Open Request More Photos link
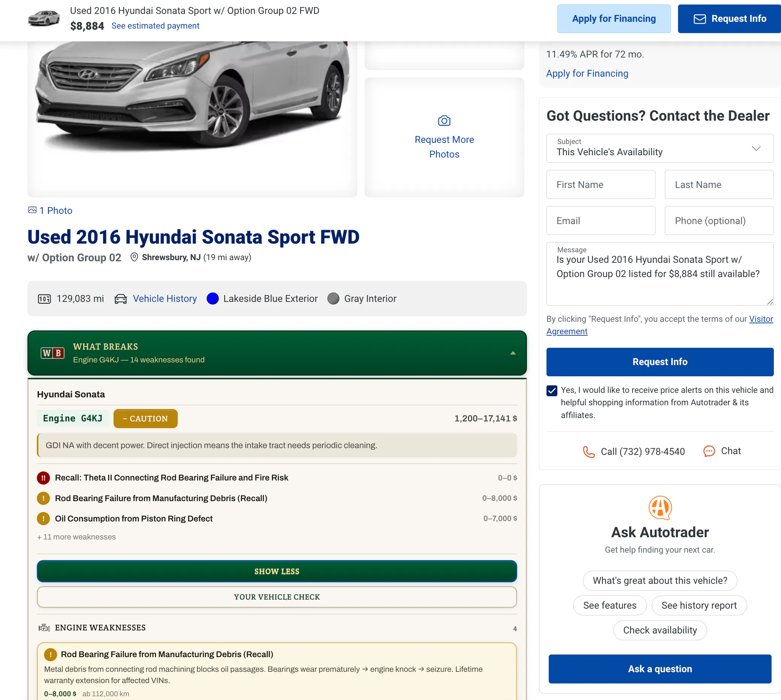 (x=444, y=147)
